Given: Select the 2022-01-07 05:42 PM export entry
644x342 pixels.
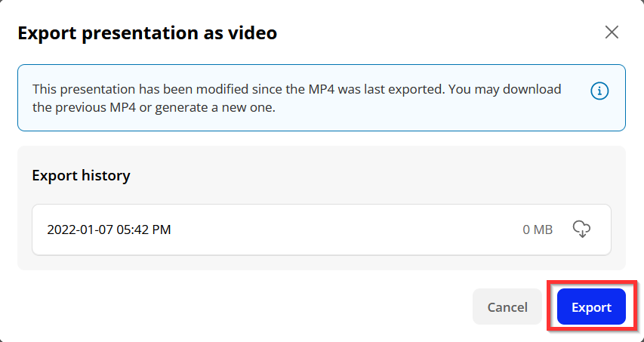Looking at the screenshot, I should (322, 230).
